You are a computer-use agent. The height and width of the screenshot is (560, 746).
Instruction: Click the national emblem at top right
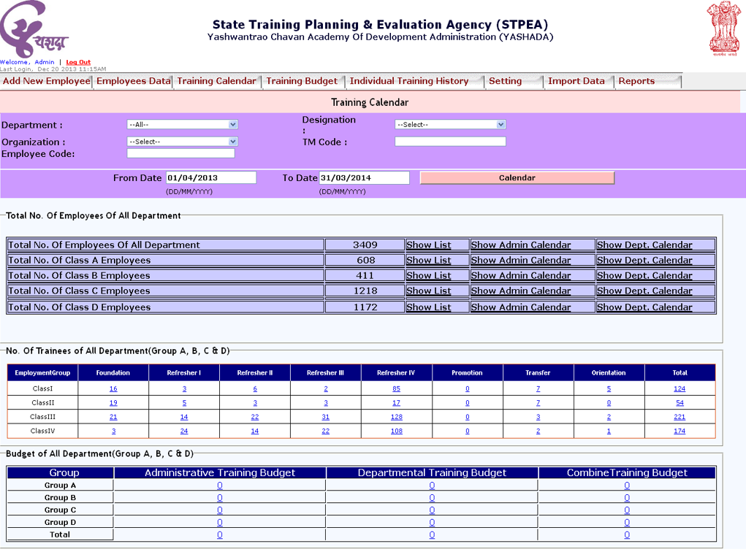click(x=723, y=29)
